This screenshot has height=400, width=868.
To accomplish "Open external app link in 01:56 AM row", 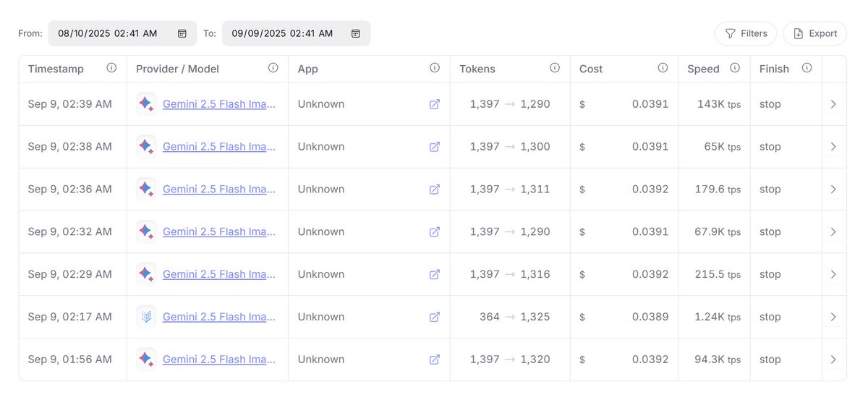I will pyautogui.click(x=435, y=359).
